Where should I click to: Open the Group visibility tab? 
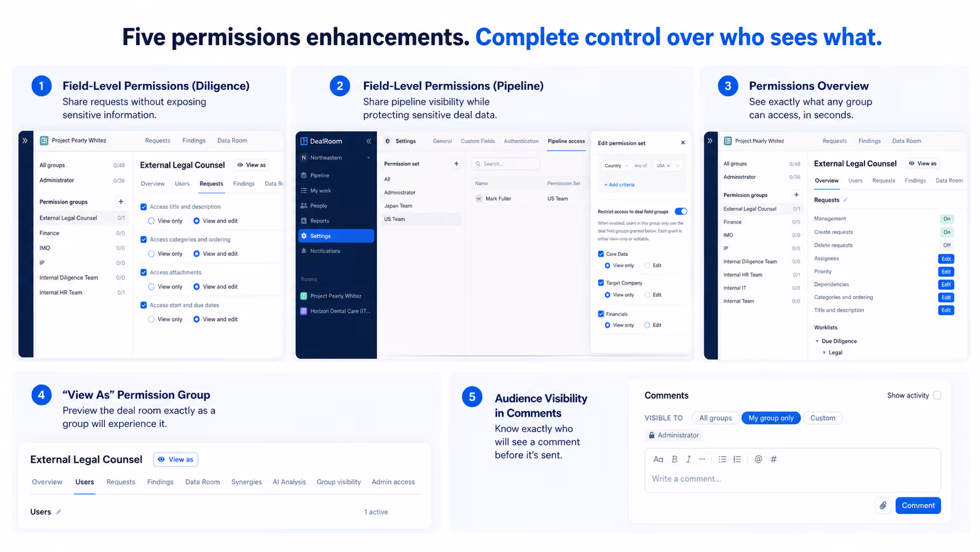point(339,482)
